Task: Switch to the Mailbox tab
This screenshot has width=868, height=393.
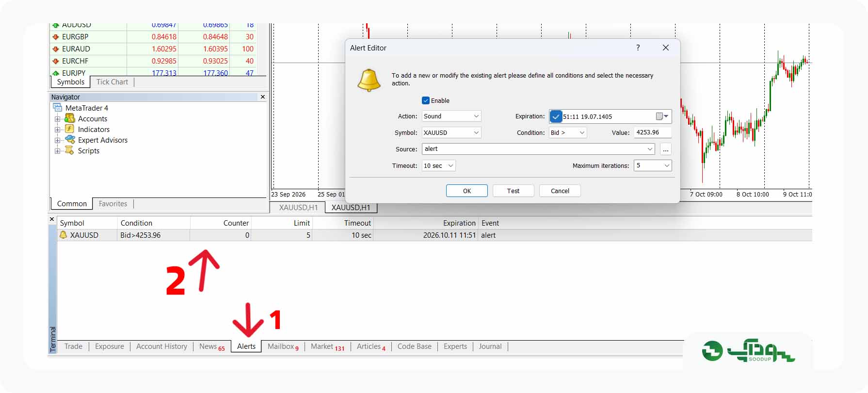Action: click(283, 346)
